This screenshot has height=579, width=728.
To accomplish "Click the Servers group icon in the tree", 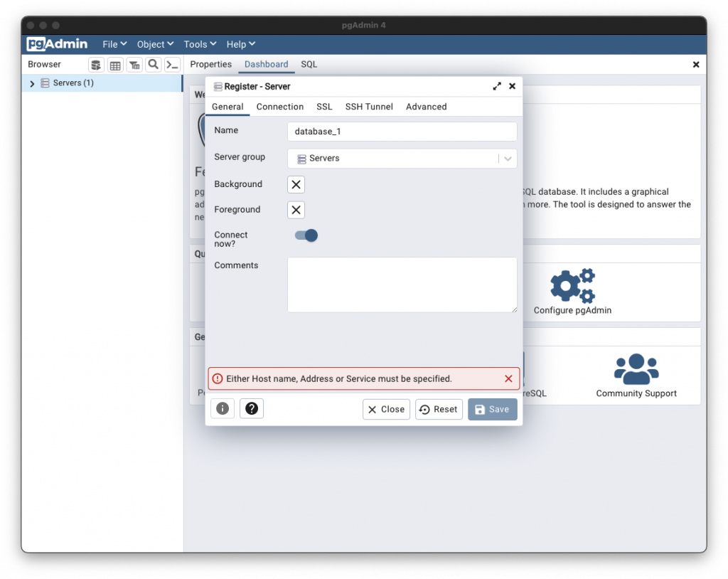I will click(x=45, y=83).
